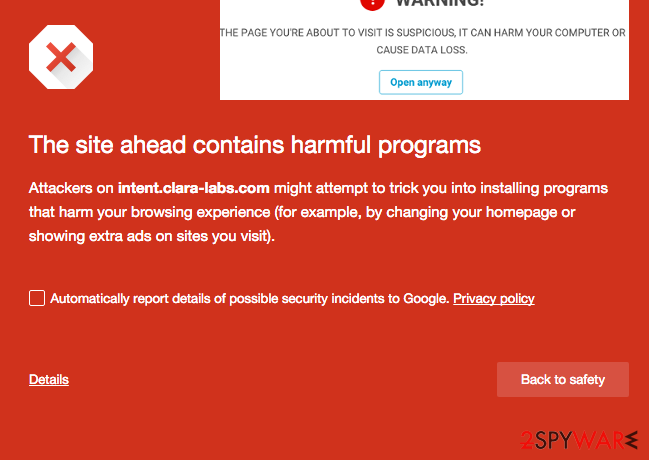This screenshot has height=460, width=649.
Task: Click 'that harm your browsing experience' text
Action: click(149, 212)
